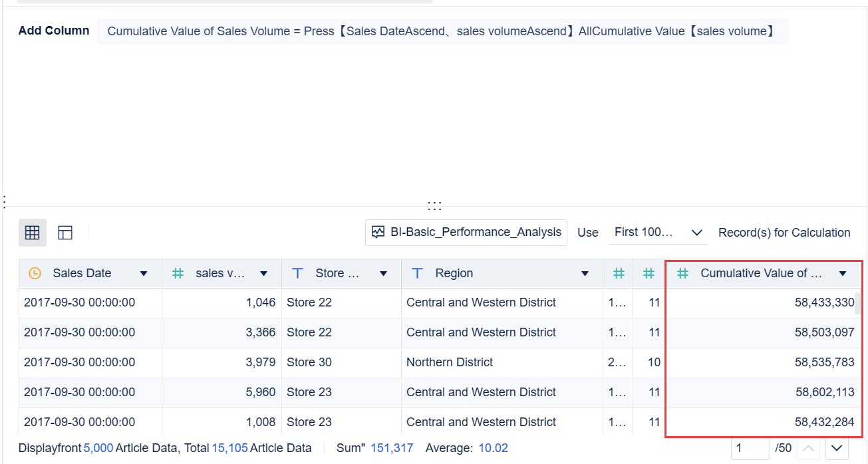Click the BI-Basic_Performance_Analysis button
This screenshot has width=868, height=464.
(x=466, y=232)
